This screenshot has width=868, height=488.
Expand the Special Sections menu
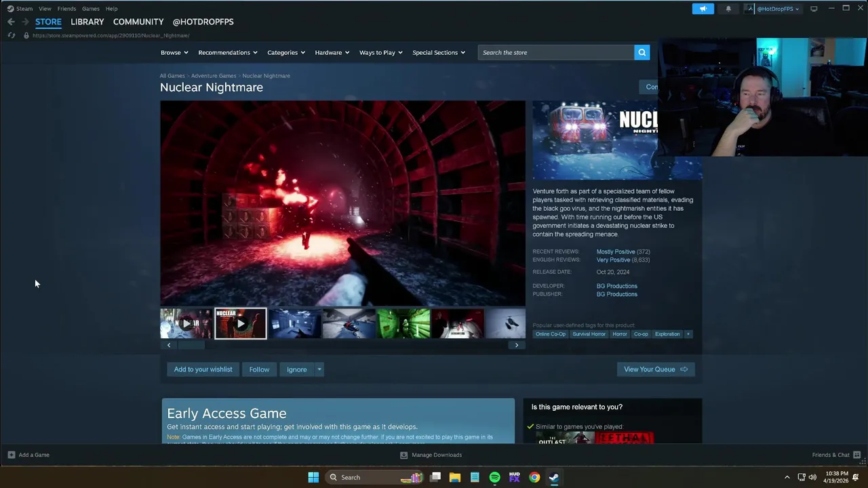438,52
